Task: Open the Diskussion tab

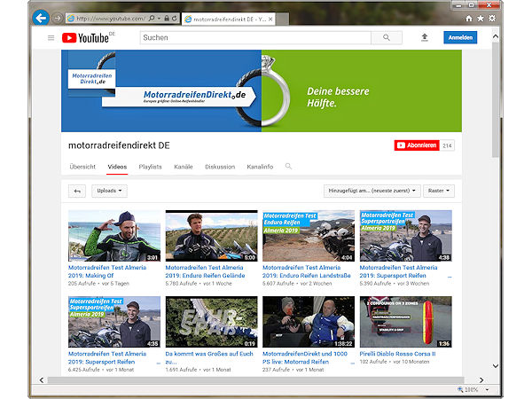Action: (220, 167)
